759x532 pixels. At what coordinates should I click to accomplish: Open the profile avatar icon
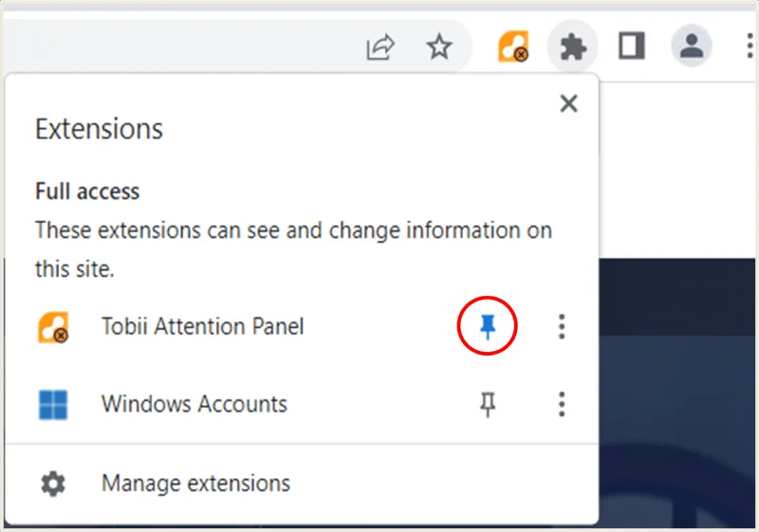click(x=692, y=46)
